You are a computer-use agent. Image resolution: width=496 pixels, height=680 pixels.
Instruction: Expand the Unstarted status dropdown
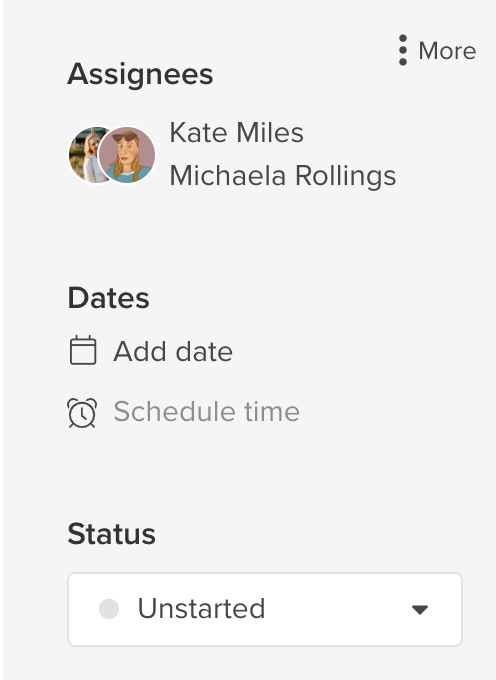265,609
